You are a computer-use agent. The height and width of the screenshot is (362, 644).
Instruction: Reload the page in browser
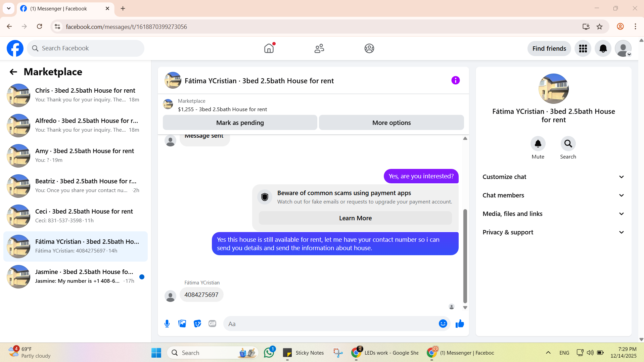tap(39, 27)
